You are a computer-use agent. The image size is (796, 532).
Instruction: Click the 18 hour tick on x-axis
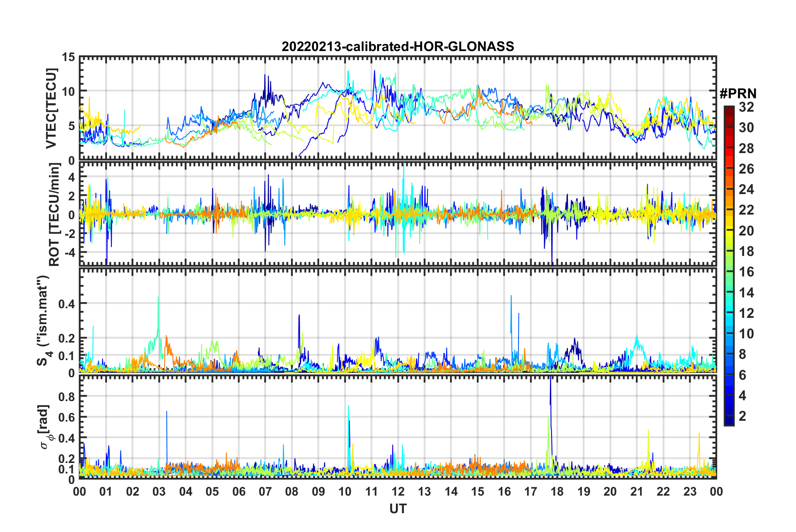(557, 491)
